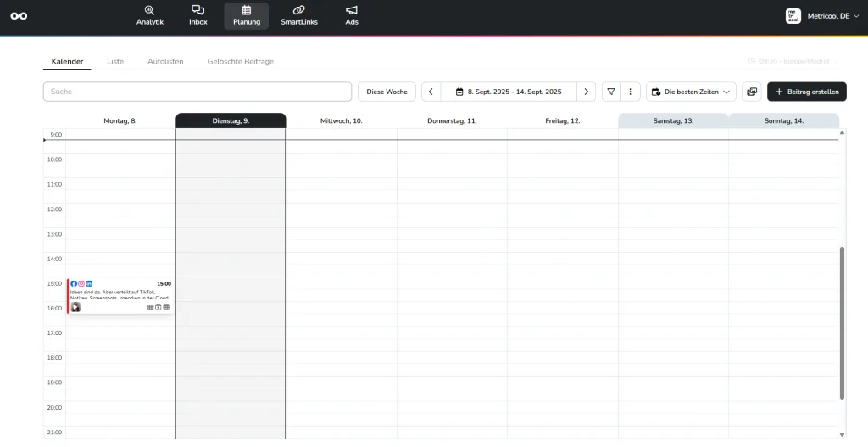
Task: Click the filter funnel icon
Action: [x=610, y=92]
